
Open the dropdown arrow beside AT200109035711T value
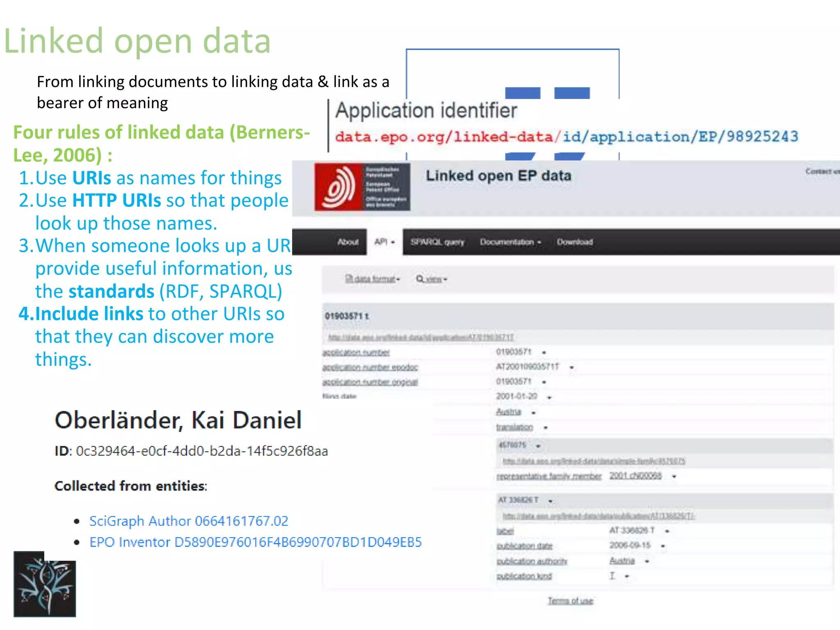(572, 368)
